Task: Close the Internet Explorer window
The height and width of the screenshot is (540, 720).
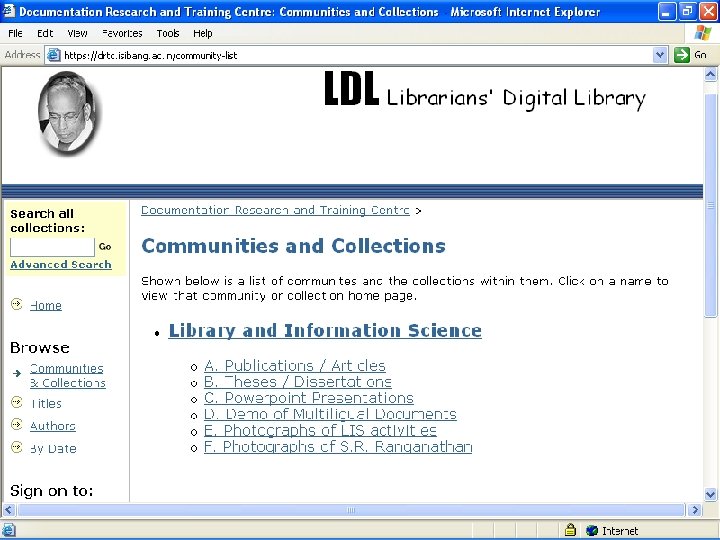Action: pyautogui.click(x=708, y=11)
